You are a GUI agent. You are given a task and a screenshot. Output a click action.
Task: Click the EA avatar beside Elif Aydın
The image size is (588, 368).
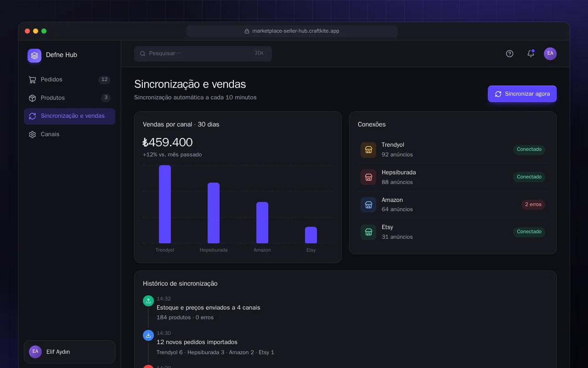pyautogui.click(x=35, y=352)
